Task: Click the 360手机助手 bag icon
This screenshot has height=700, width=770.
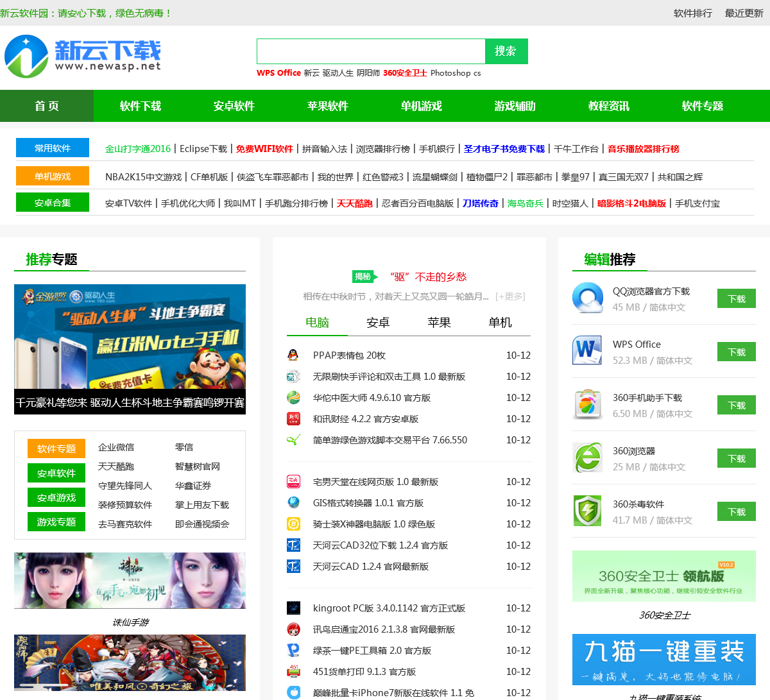Action: (588, 405)
